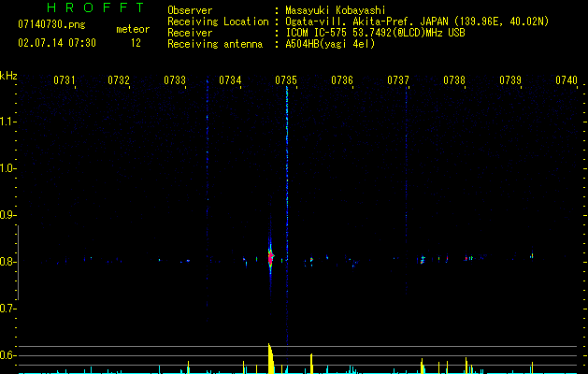Viewport: 588px width, 374px height.
Task: Click the 0732 time axis marker
Action: (119, 80)
